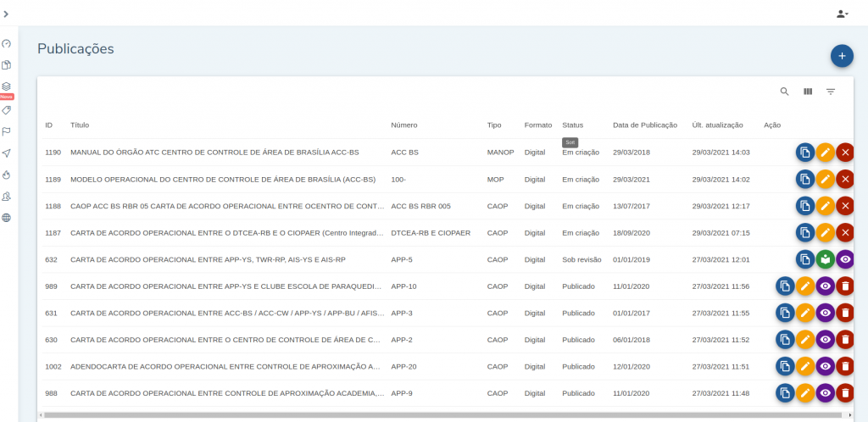
Task: Select title MANUAL DO ÓRGÃO ATC row
Action: pyautogui.click(x=214, y=152)
